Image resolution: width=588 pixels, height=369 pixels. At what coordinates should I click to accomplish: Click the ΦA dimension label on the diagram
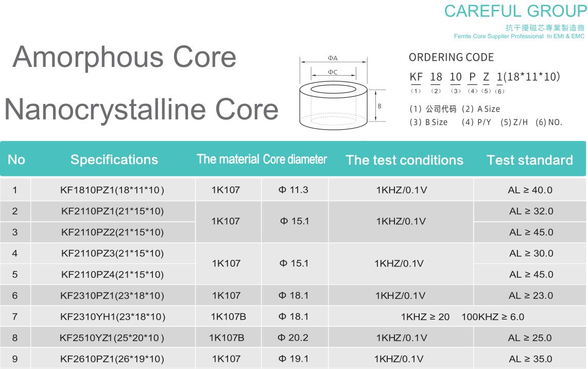pyautogui.click(x=333, y=58)
